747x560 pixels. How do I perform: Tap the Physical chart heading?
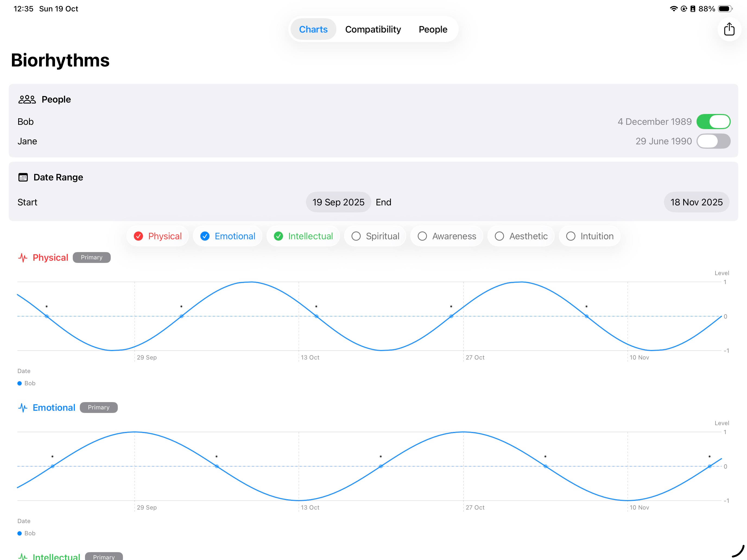50,257
